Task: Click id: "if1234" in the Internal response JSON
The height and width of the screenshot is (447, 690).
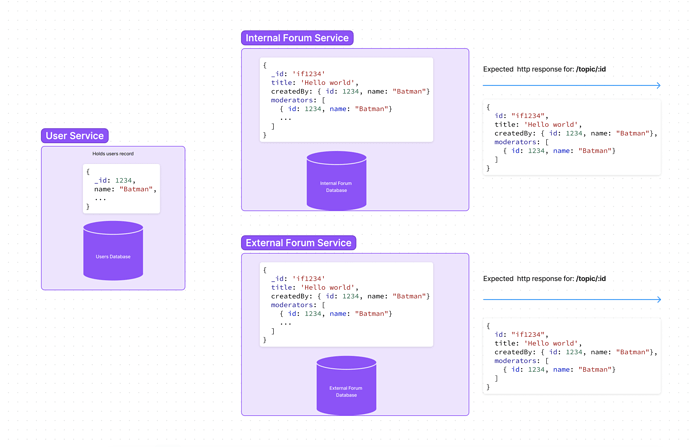Action: [521, 116]
